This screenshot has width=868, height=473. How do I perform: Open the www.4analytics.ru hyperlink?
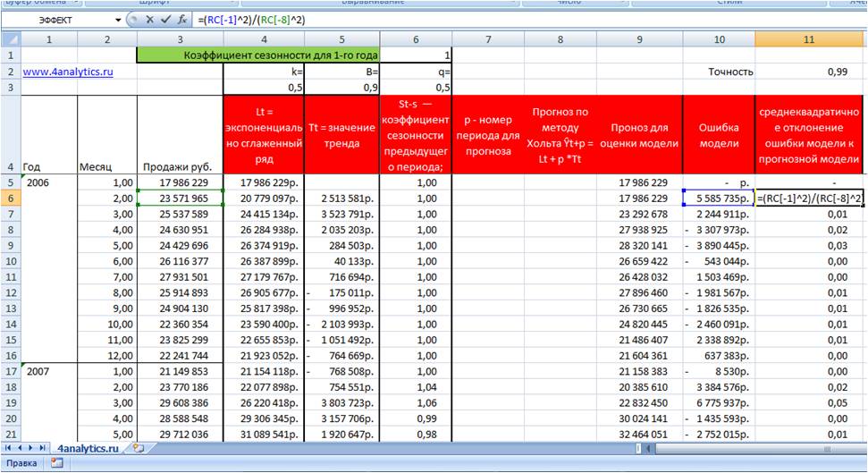tap(68, 72)
